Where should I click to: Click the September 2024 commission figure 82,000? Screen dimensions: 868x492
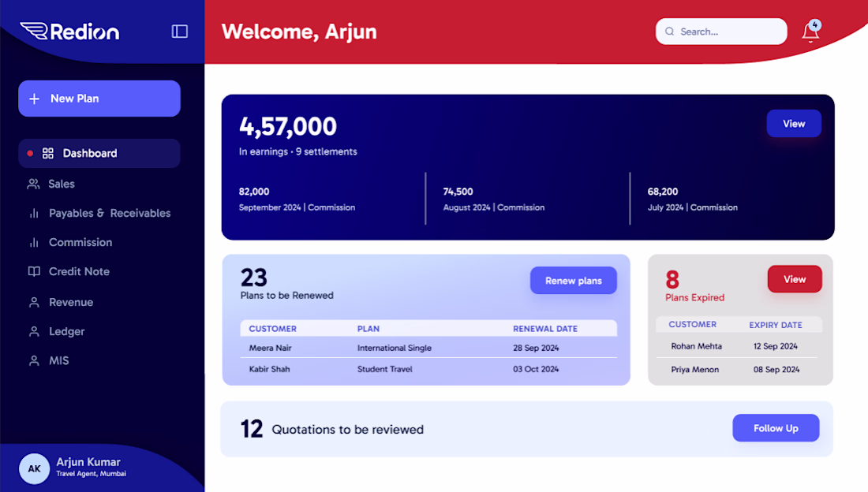(x=254, y=192)
